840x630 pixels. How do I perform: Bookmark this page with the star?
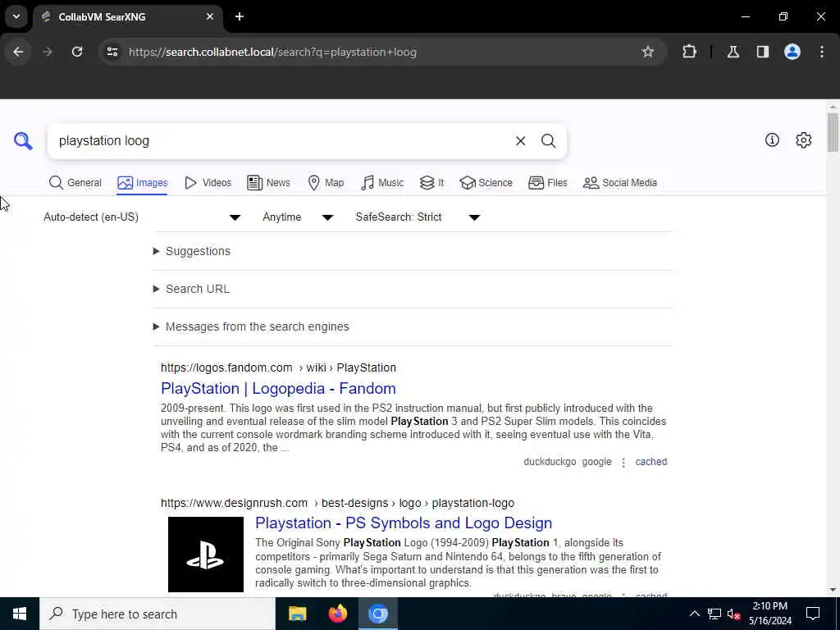pos(648,52)
